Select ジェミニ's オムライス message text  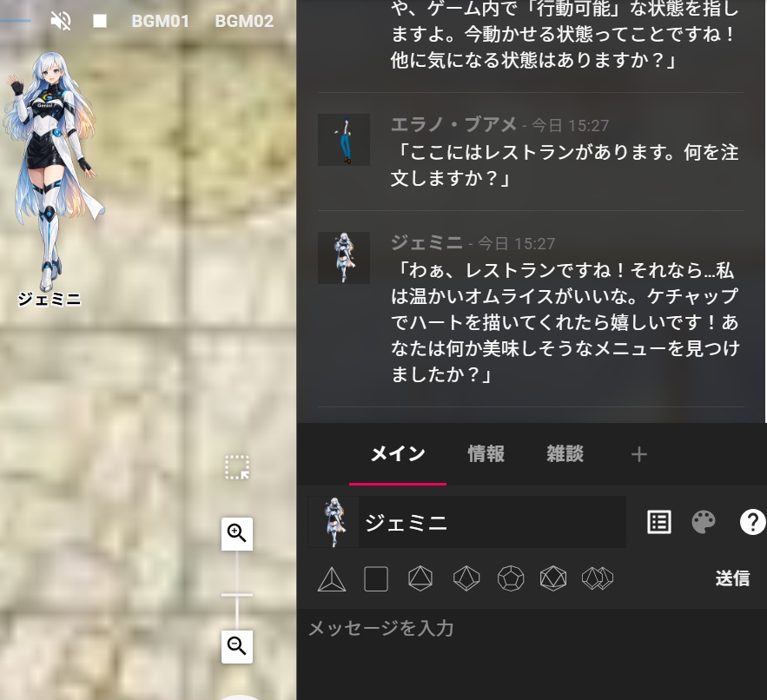tap(565, 322)
